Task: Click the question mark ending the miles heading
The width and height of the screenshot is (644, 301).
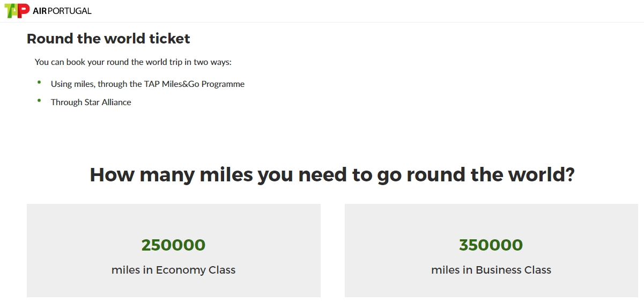Action: (569, 174)
